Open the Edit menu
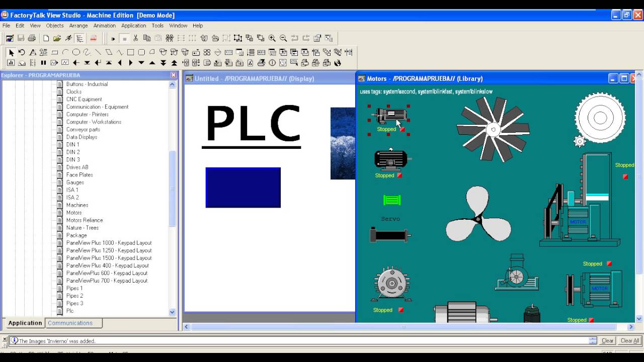The height and width of the screenshot is (362, 644). [x=20, y=26]
